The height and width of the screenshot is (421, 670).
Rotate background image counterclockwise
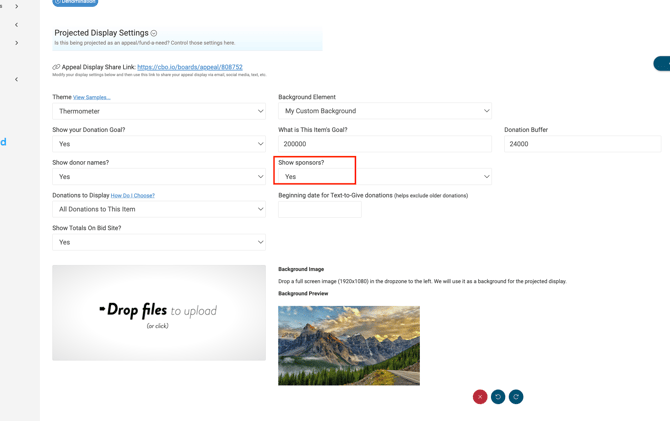498,397
